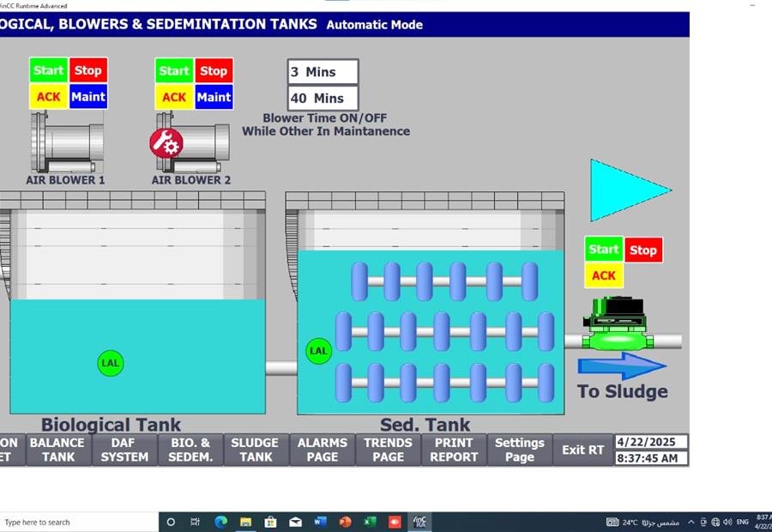772x532 pixels.
Task: Open the Settings Page
Action: pyautogui.click(x=520, y=450)
